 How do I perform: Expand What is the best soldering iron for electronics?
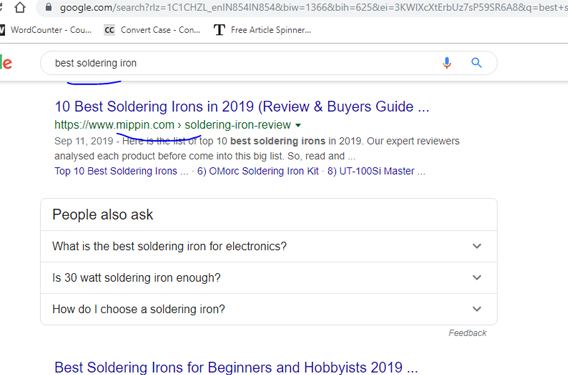tap(269, 246)
